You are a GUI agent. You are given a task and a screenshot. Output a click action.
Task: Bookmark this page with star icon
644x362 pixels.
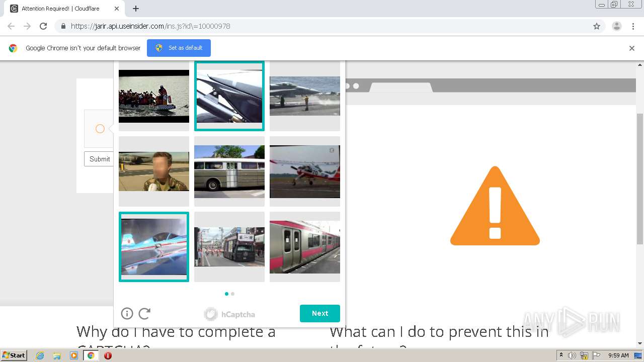(597, 26)
